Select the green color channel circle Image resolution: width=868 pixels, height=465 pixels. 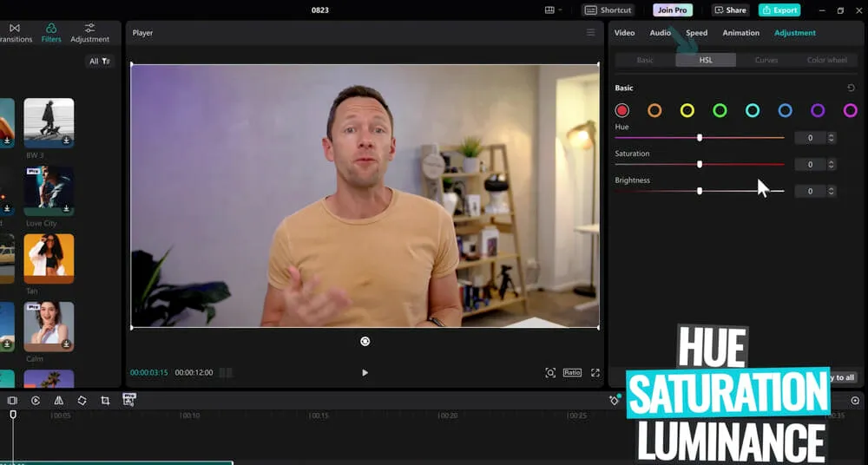tap(720, 110)
